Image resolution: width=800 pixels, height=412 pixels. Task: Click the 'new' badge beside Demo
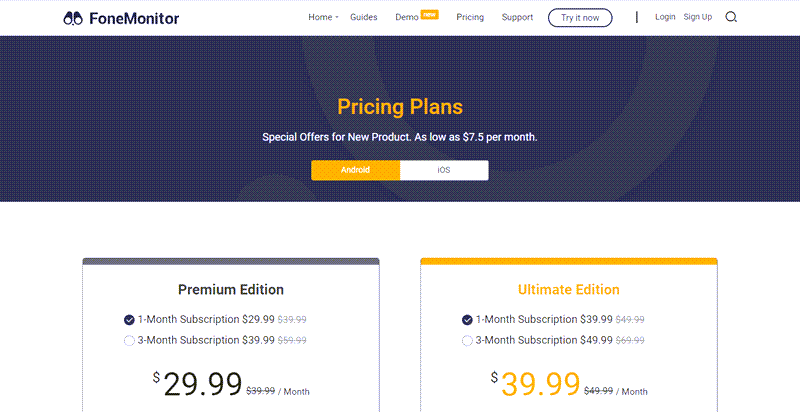click(x=430, y=14)
